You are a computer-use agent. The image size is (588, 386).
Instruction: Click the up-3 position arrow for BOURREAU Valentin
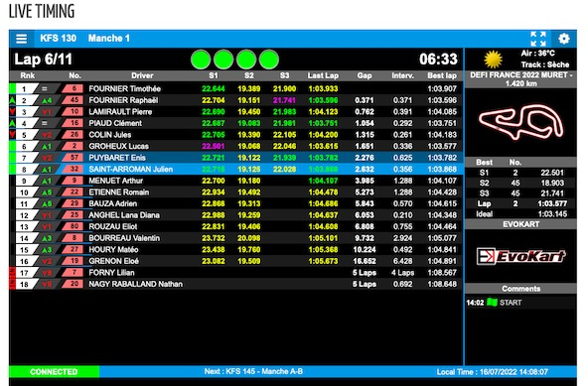coord(47,238)
